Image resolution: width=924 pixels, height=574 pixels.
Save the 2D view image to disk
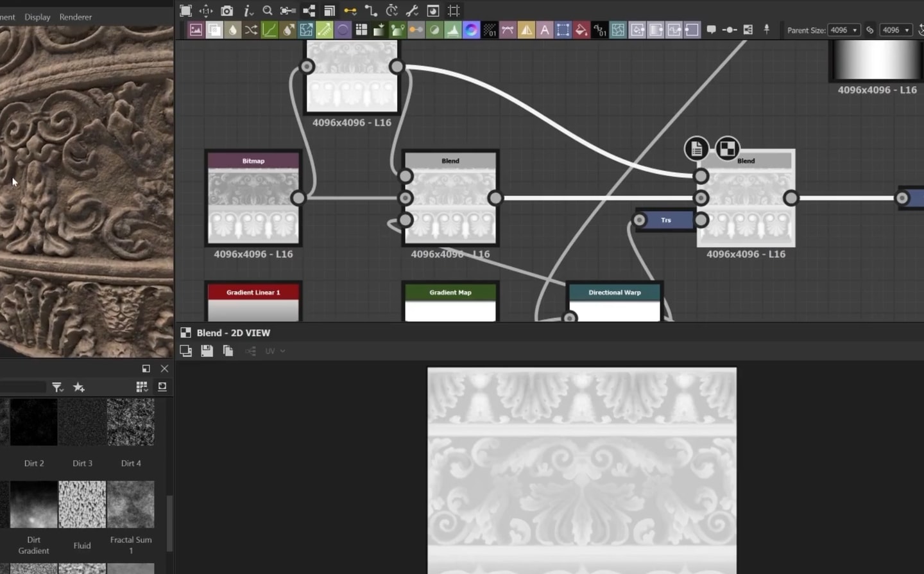point(207,351)
